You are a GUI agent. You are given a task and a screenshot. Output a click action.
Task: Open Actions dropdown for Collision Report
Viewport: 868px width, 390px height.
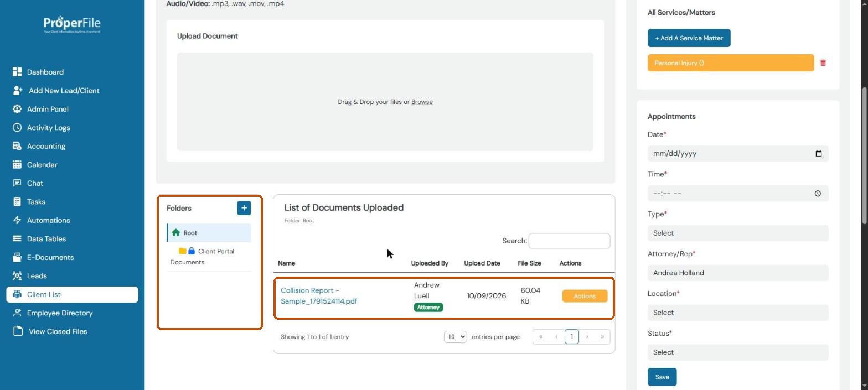pyautogui.click(x=585, y=296)
